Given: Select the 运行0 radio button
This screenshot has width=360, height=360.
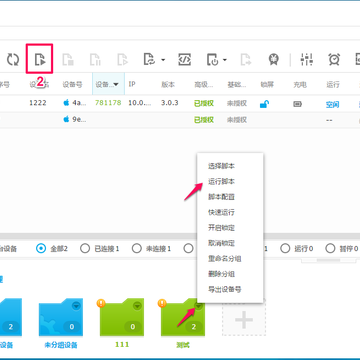Looking at the screenshot, I should [285, 249].
